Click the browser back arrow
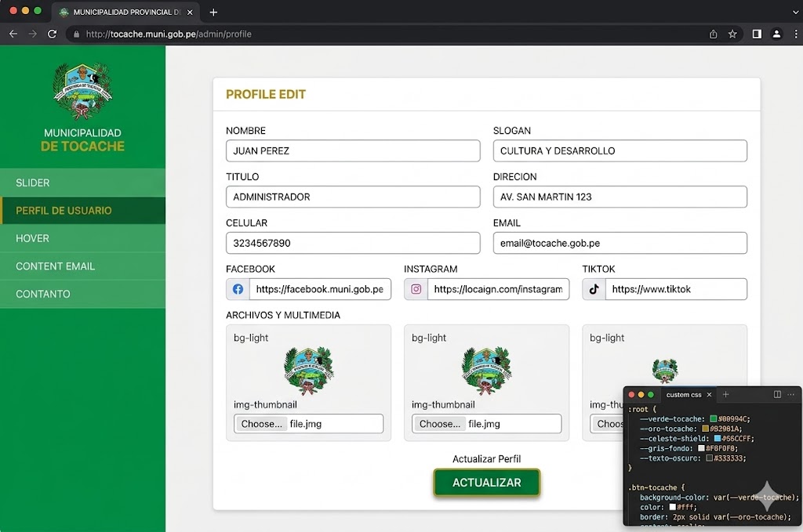This screenshot has width=803, height=532. tap(13, 34)
